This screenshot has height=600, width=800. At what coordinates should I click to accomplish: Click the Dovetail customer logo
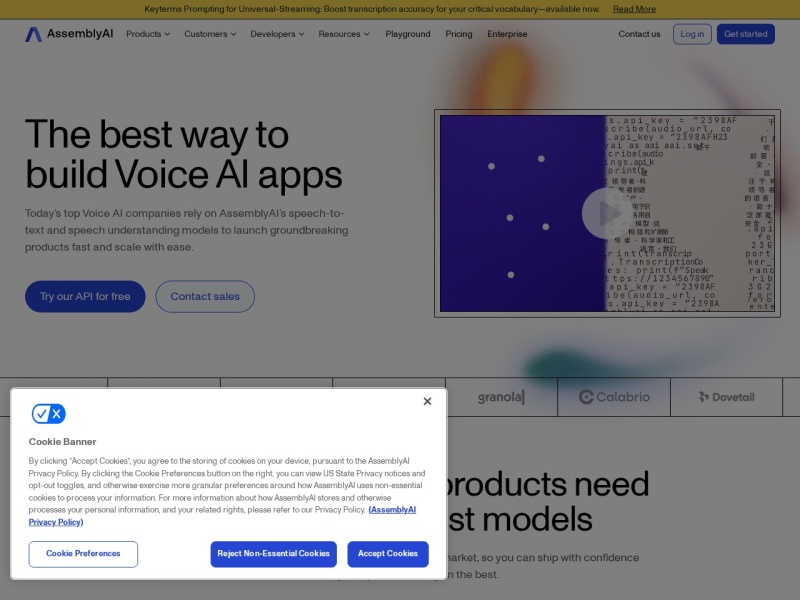pyautogui.click(x=726, y=397)
